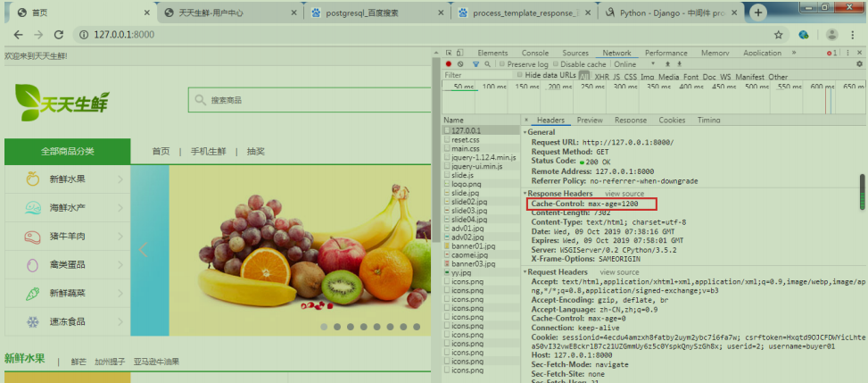Click the carrot icon beside 新鲜蔬菜
This screenshot has height=383, width=868.
33,293
